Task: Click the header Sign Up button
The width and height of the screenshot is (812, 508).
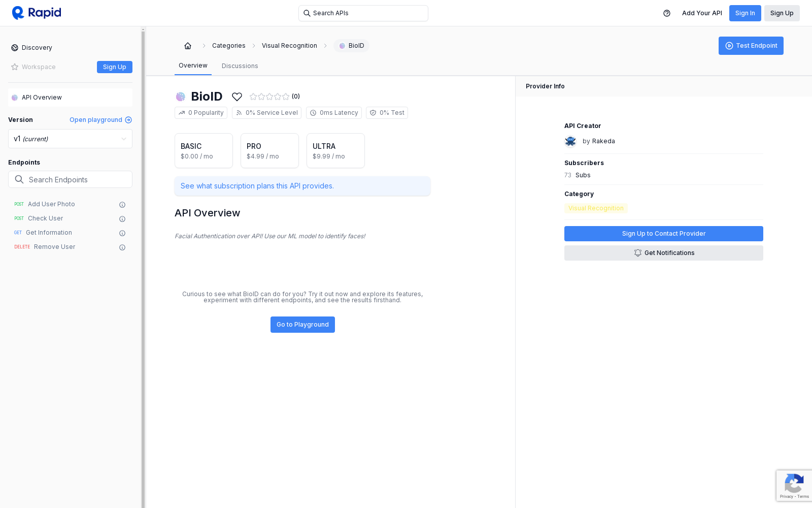Action: (782, 13)
